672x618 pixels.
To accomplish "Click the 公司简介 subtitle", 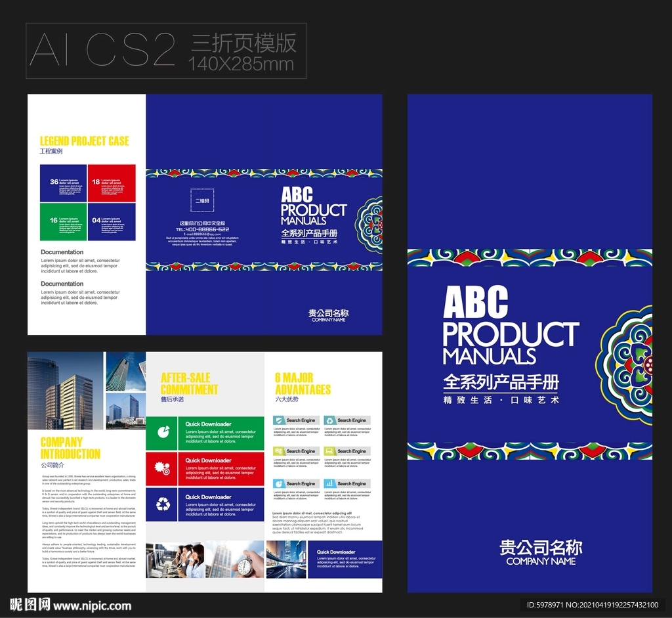I will tap(52, 465).
